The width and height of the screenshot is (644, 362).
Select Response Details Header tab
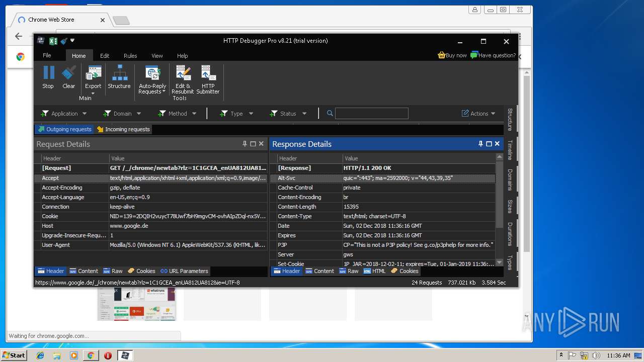tap(287, 271)
